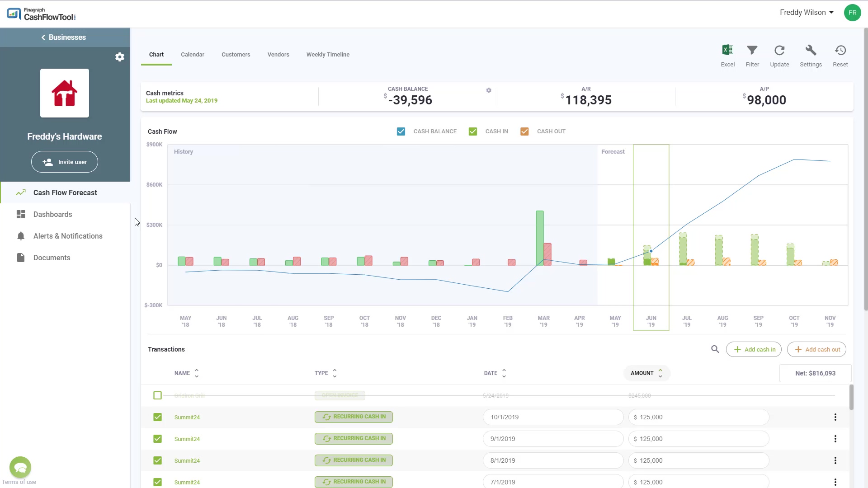The height and width of the screenshot is (488, 868).
Task: Open options for 10/1/2019 Summit24 row
Action: (x=835, y=417)
